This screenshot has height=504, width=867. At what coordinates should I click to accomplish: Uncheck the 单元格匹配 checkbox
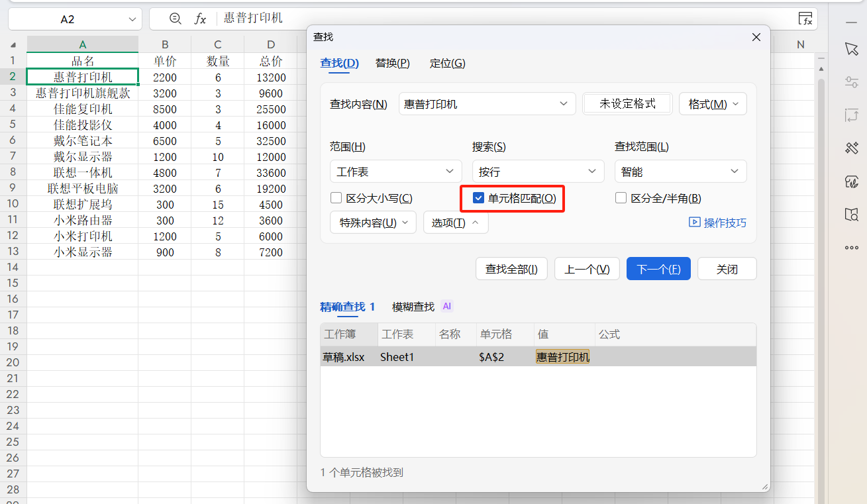point(479,198)
